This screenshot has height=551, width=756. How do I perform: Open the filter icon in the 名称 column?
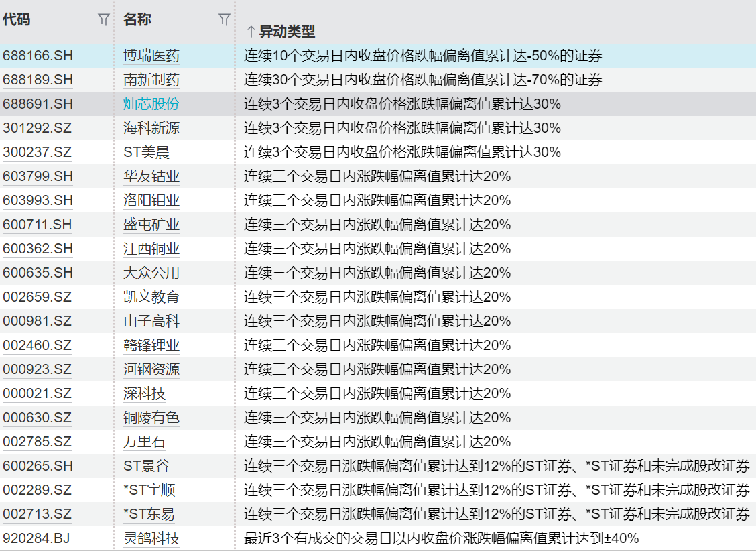click(225, 20)
